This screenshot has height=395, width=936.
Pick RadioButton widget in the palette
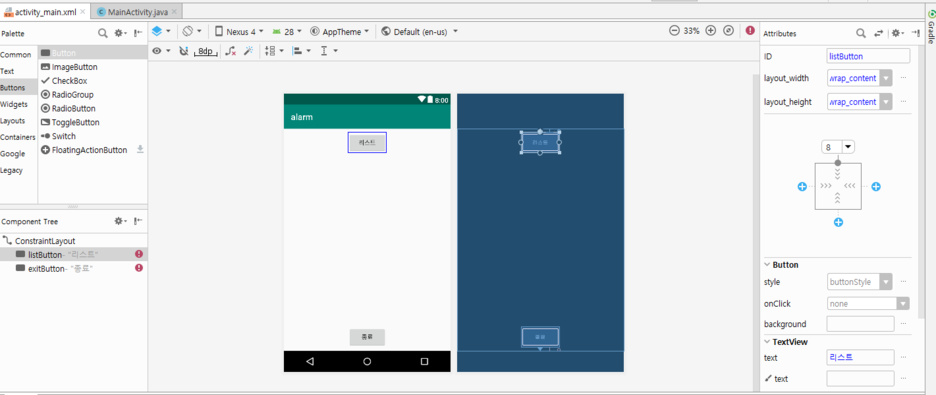[x=93, y=109]
